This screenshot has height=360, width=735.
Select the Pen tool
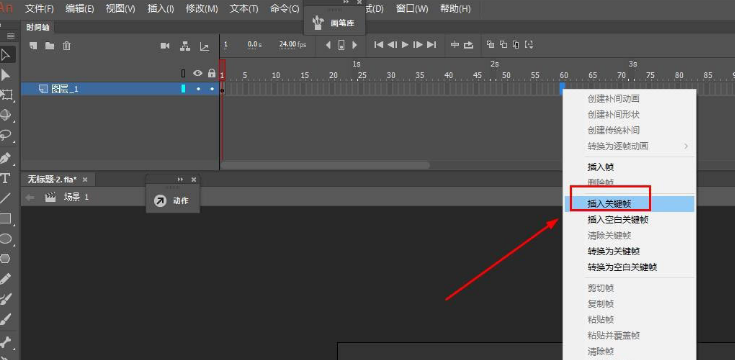coord(5,158)
